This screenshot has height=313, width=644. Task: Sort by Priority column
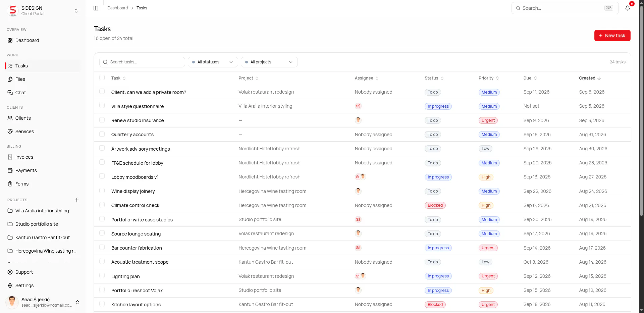click(x=489, y=78)
